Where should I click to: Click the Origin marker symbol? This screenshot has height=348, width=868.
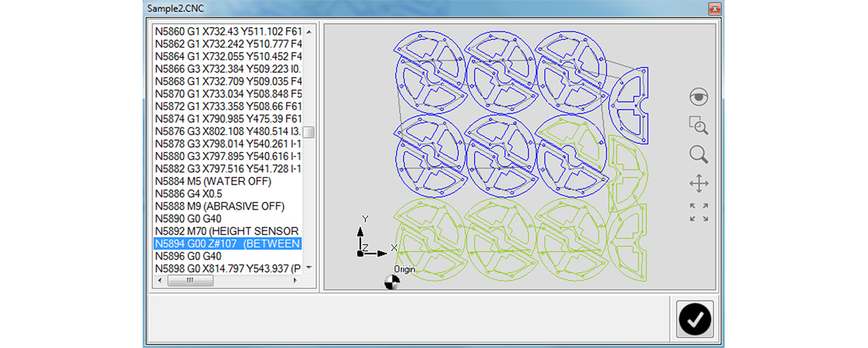[392, 282]
